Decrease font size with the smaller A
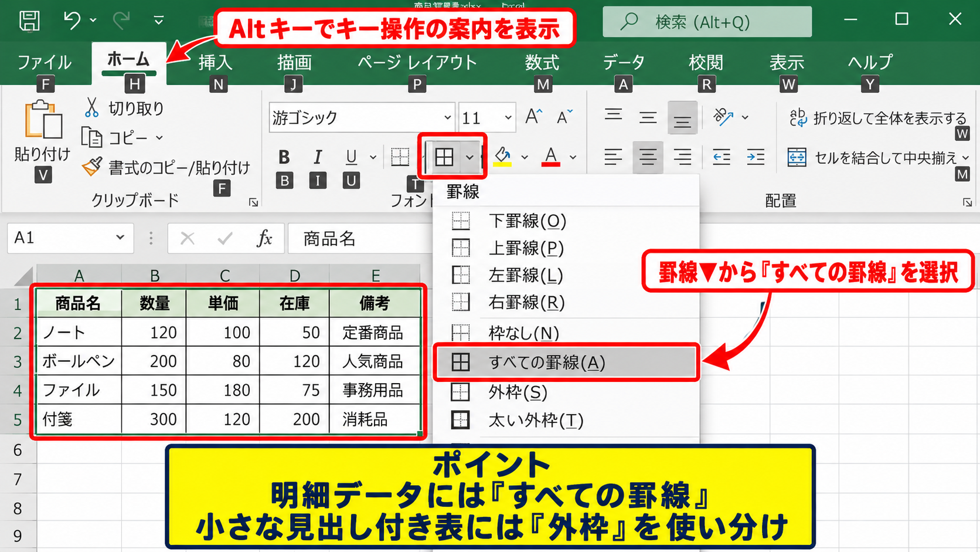This screenshot has width=980, height=552. coord(565,117)
